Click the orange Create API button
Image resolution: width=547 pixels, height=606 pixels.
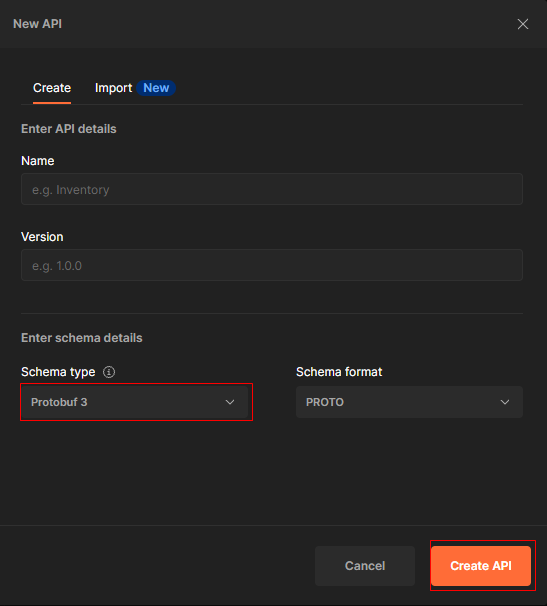point(481,566)
